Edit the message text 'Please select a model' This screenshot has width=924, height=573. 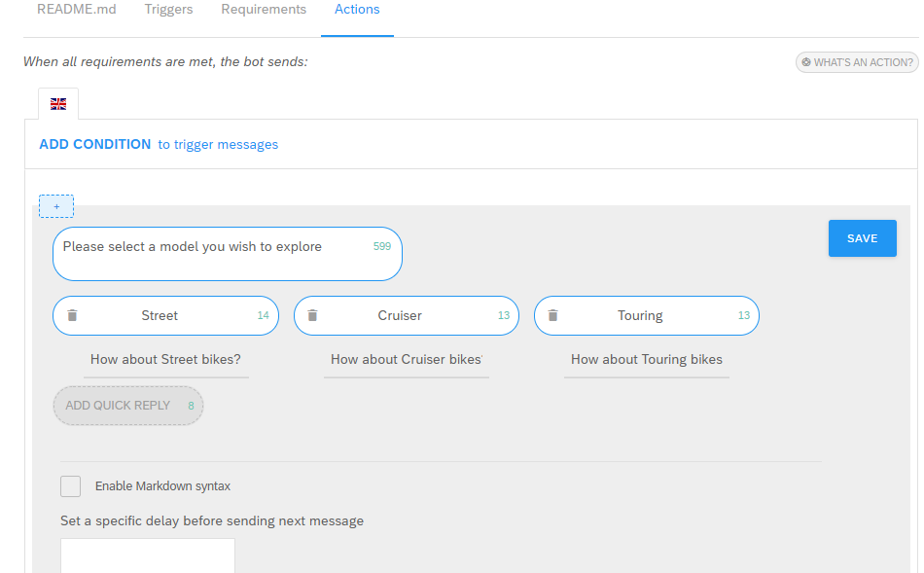click(228, 254)
